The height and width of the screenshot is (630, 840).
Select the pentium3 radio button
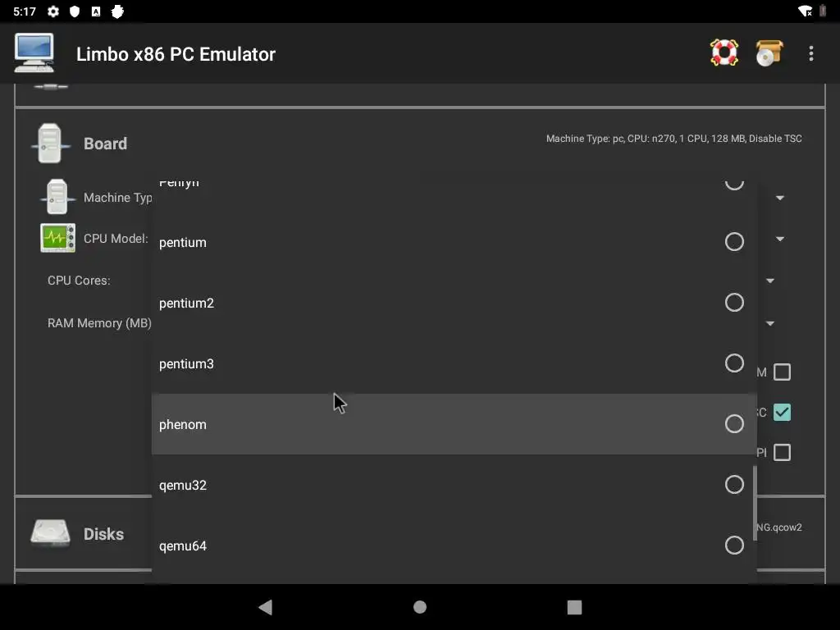click(734, 363)
